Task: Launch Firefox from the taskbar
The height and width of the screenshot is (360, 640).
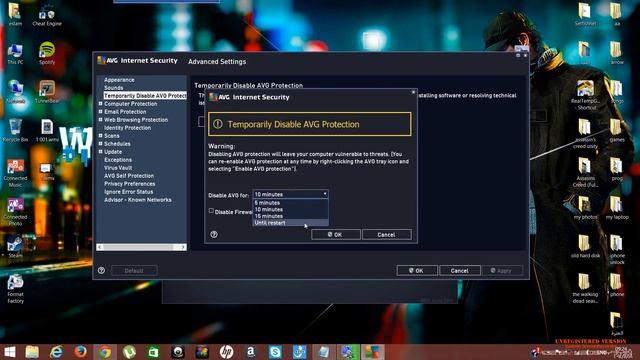Action: point(80,352)
